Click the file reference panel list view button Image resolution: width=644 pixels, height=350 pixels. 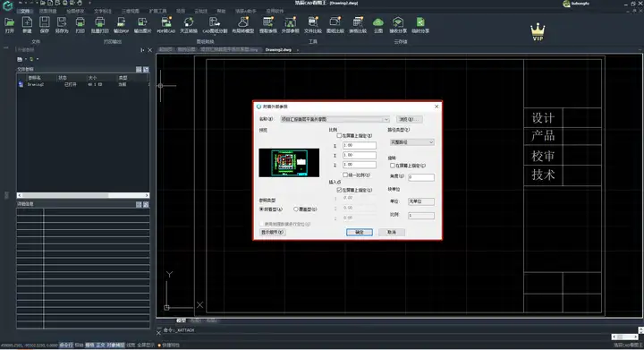[x=139, y=70]
